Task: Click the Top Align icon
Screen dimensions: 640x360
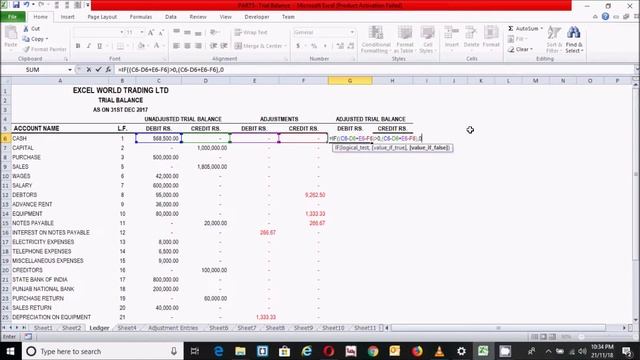Action: pyautogui.click(x=176, y=32)
